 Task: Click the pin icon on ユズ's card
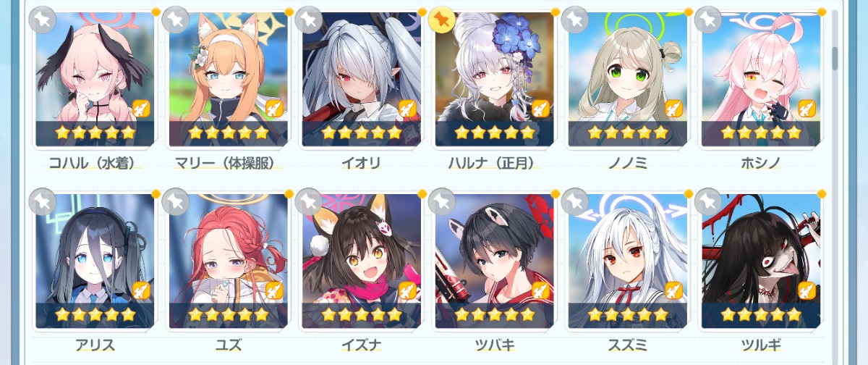click(176, 201)
